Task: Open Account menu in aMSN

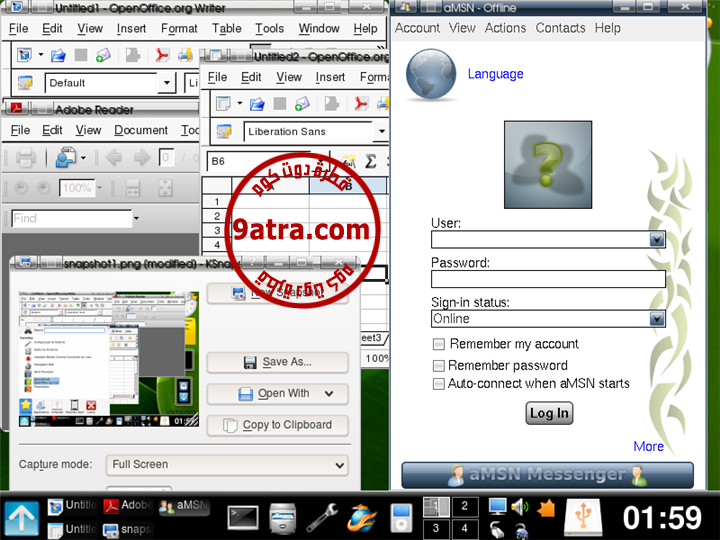Action: tap(417, 28)
